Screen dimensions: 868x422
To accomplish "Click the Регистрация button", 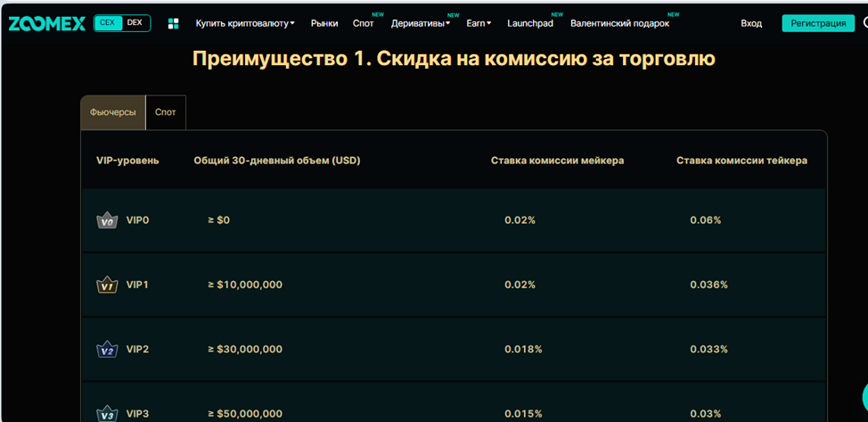I will point(818,23).
